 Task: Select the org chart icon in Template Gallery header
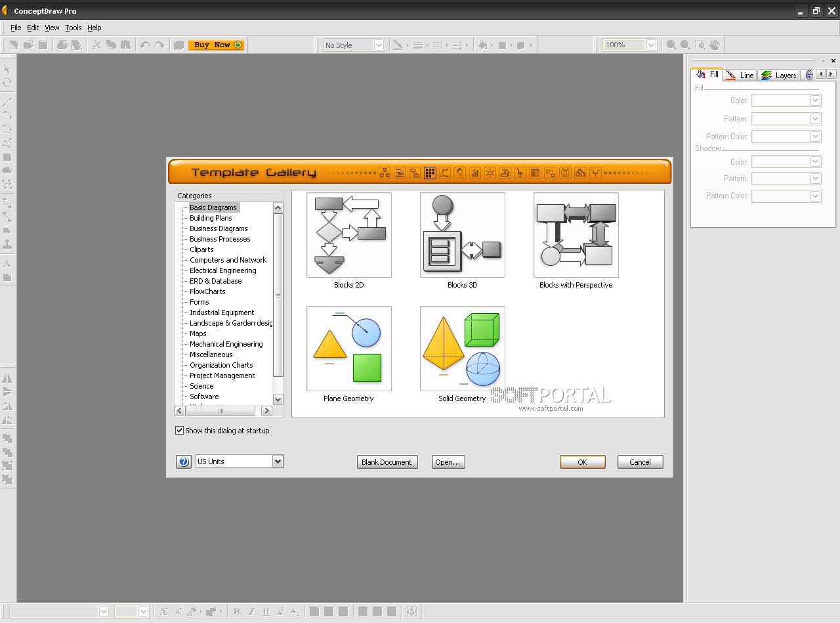tap(385, 173)
